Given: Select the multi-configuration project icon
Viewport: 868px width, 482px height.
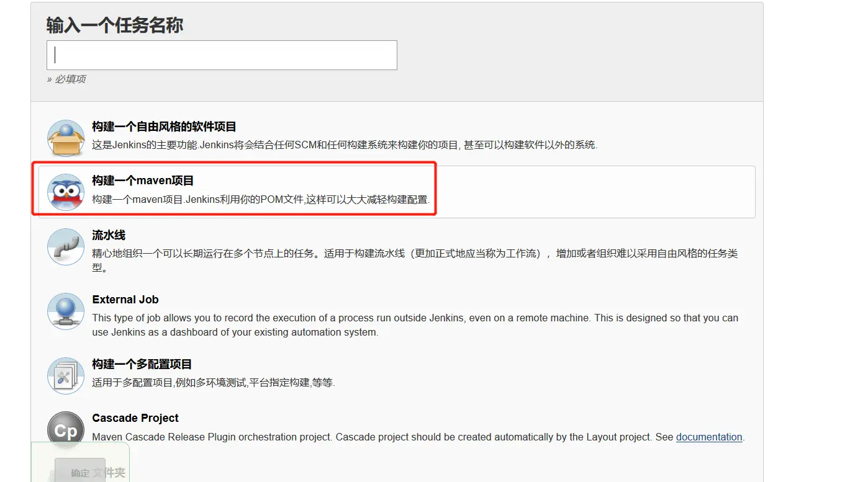Looking at the screenshot, I should point(66,376).
